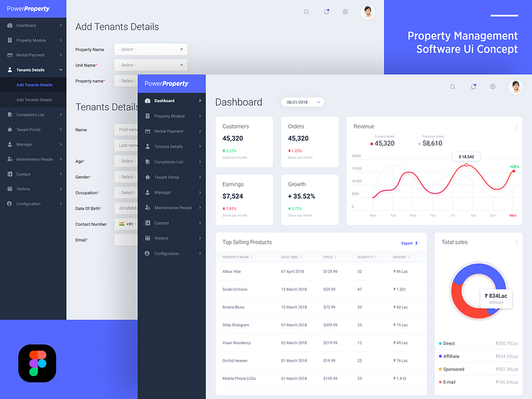Click PowerProperty logo in Dashboard window
The height and width of the screenshot is (399, 532).
(x=166, y=83)
